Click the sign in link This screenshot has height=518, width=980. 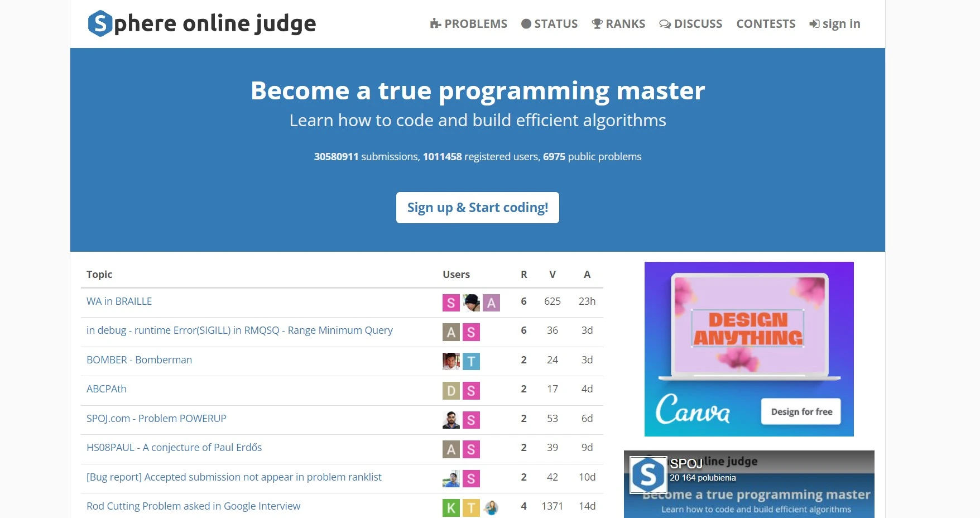coord(835,24)
